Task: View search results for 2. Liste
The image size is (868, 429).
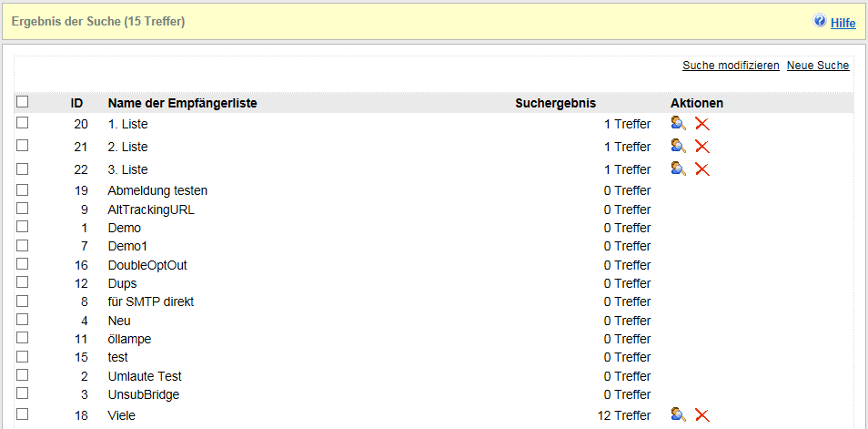Action: pyautogui.click(x=678, y=146)
